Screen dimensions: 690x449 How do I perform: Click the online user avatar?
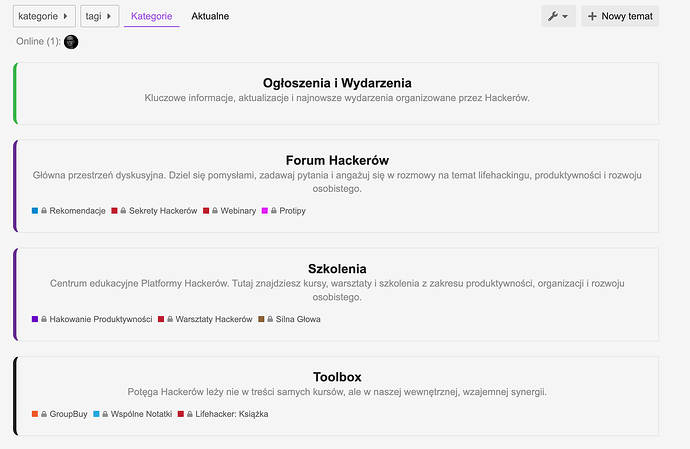(x=71, y=42)
